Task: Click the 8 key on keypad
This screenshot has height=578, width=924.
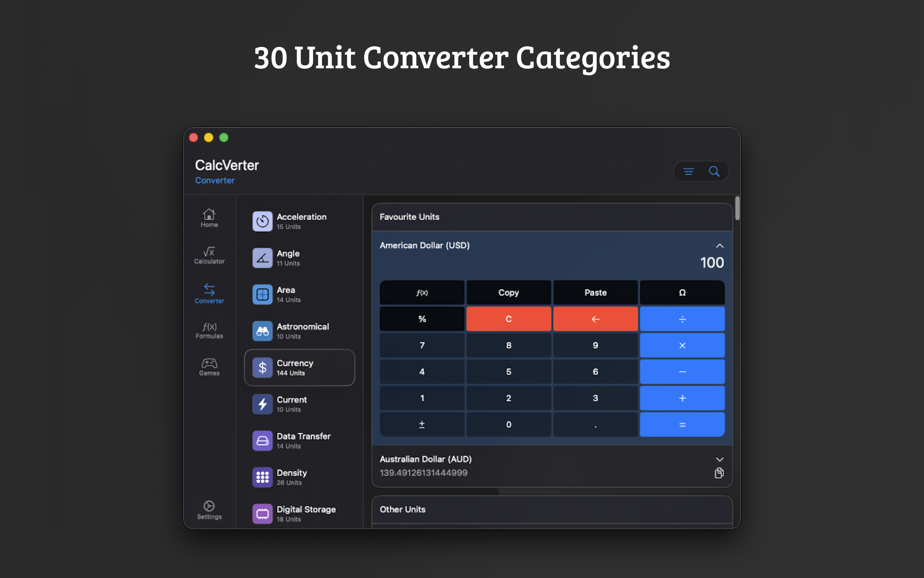Action: point(509,345)
